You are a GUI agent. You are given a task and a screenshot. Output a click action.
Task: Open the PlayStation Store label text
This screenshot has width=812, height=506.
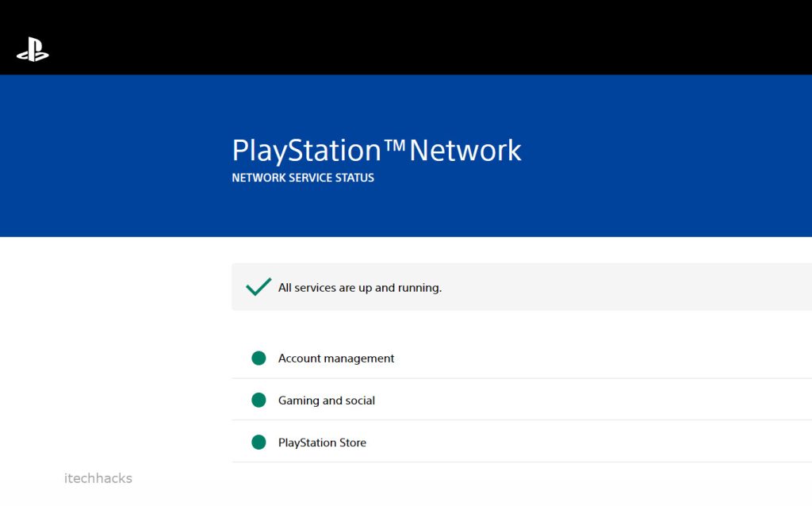(322, 443)
